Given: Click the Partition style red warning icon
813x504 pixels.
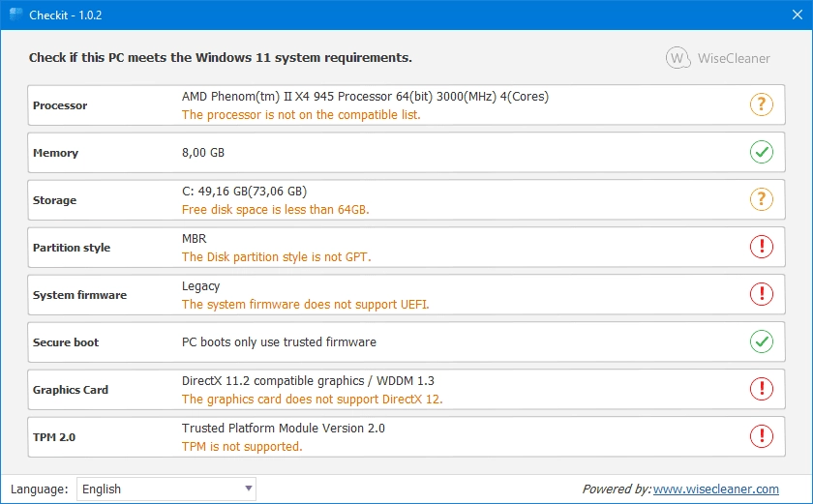Looking at the screenshot, I should pos(761,247).
